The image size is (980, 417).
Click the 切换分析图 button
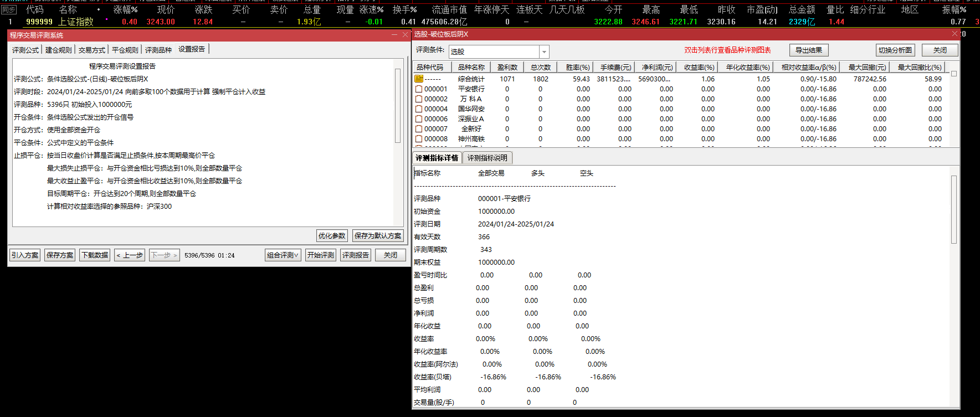click(x=895, y=50)
